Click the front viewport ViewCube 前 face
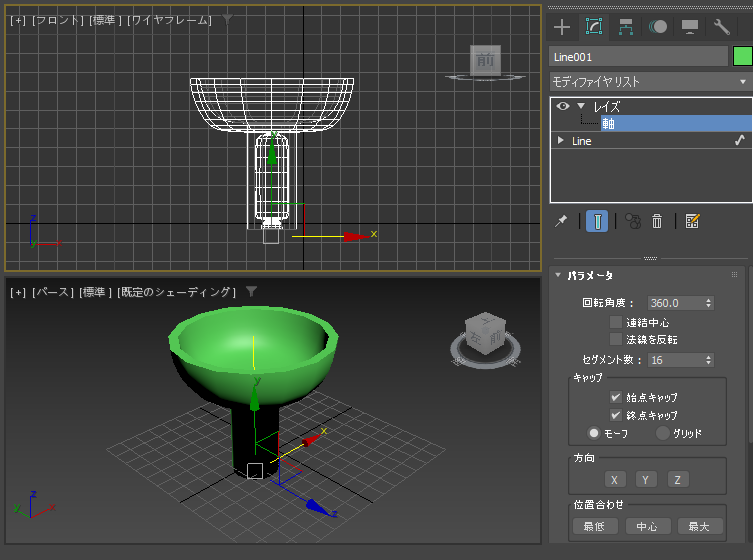The width and height of the screenshot is (753, 560). tap(485, 61)
